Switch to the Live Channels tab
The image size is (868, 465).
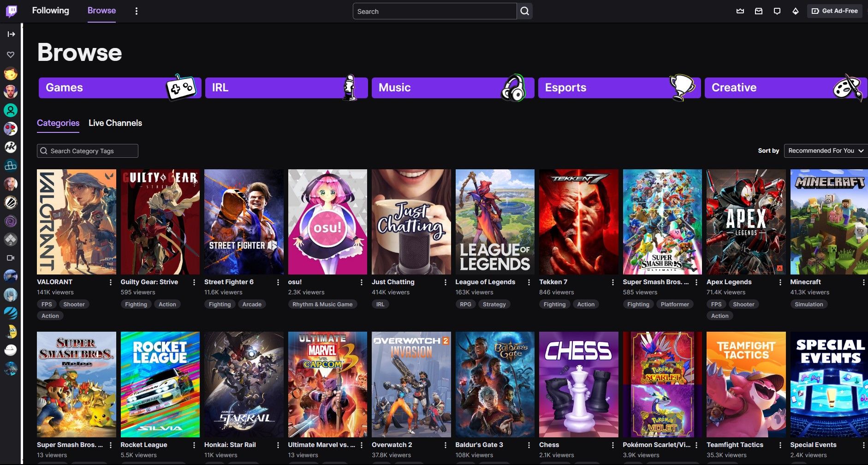coord(115,123)
